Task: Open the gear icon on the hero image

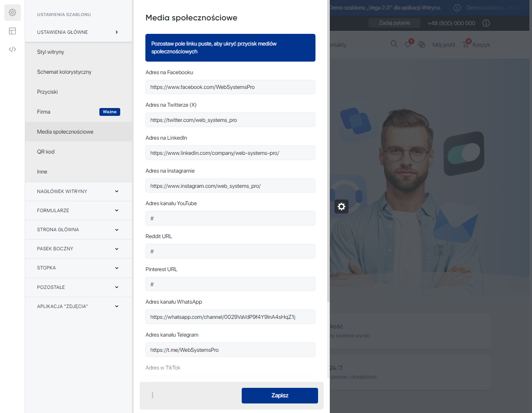Action: tap(341, 206)
